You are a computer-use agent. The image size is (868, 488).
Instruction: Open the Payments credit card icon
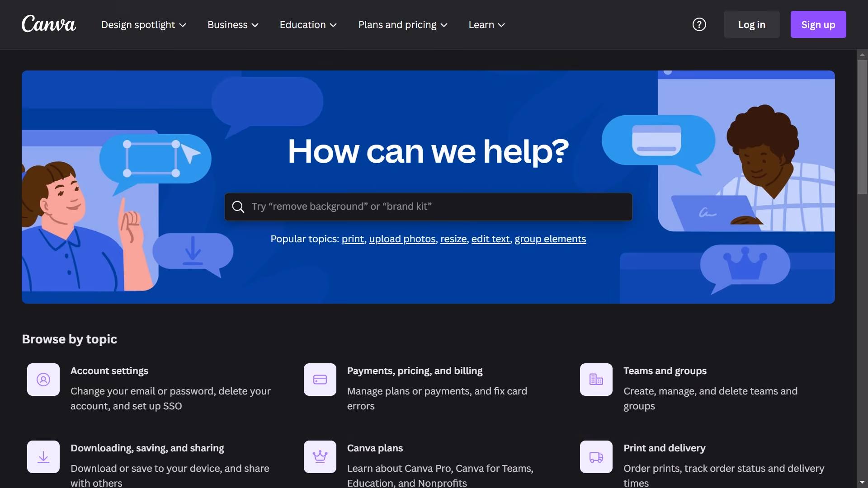320,380
